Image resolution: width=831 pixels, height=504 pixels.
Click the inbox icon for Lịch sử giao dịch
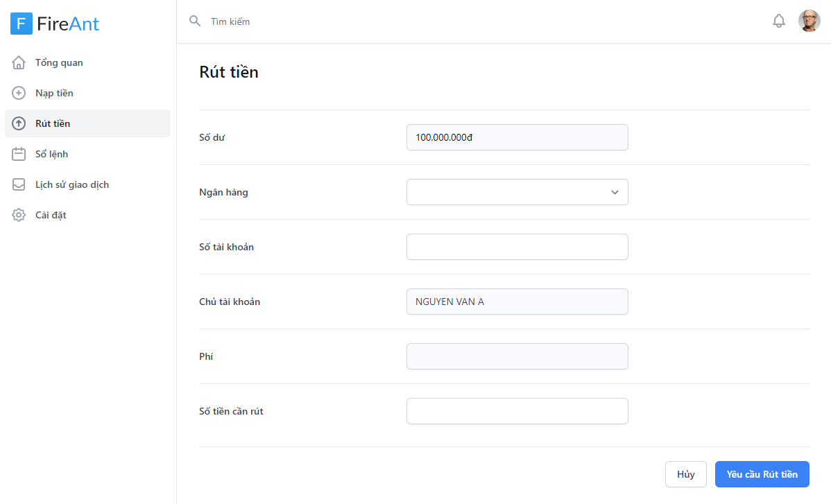[x=19, y=184]
